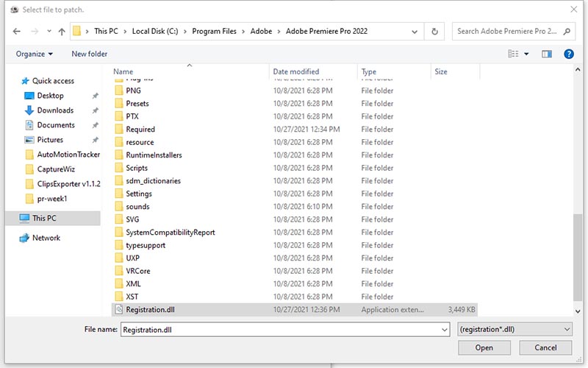
Task: Select the sounds folder icon
Action: (x=119, y=206)
